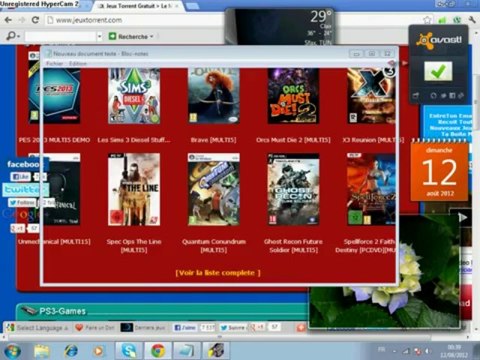Image resolution: width=480 pixels, height=360 pixels.
Task: Click the browser forward arrow
Action: (22, 20)
